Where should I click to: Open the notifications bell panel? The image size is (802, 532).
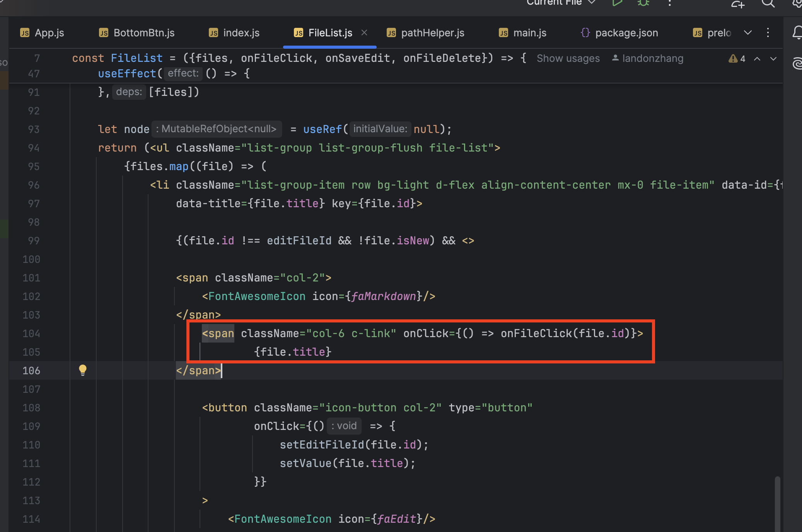pyautogui.click(x=797, y=32)
